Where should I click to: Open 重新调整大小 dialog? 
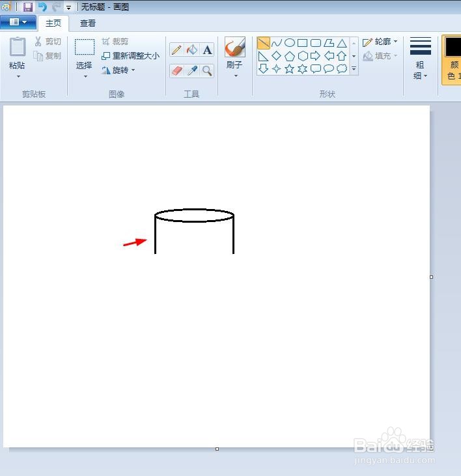tap(130, 56)
